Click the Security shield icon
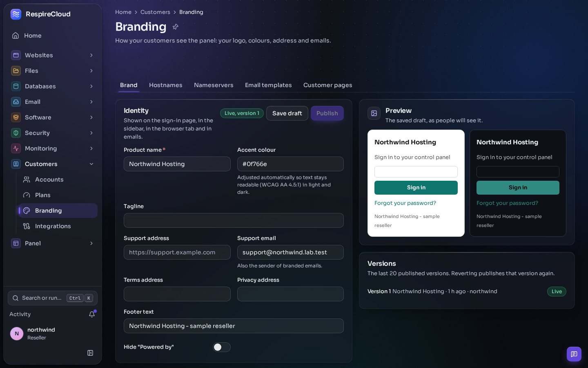588x368 pixels. pyautogui.click(x=16, y=133)
